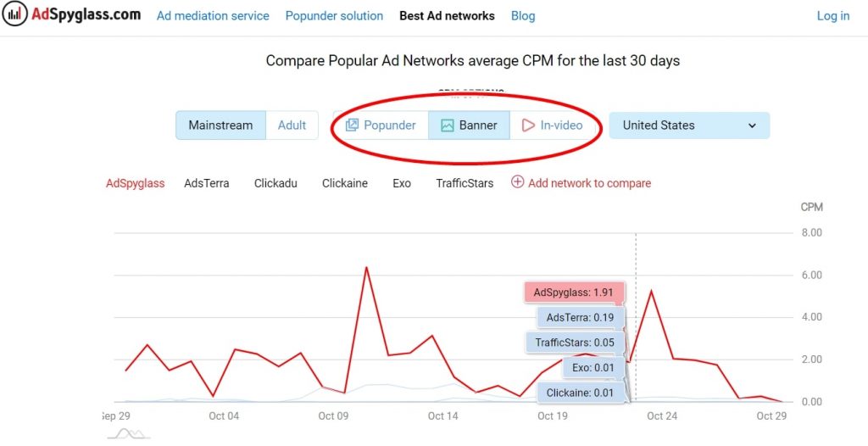
Task: Click the 2.00 CPM axis value
Action: pyautogui.click(x=811, y=360)
